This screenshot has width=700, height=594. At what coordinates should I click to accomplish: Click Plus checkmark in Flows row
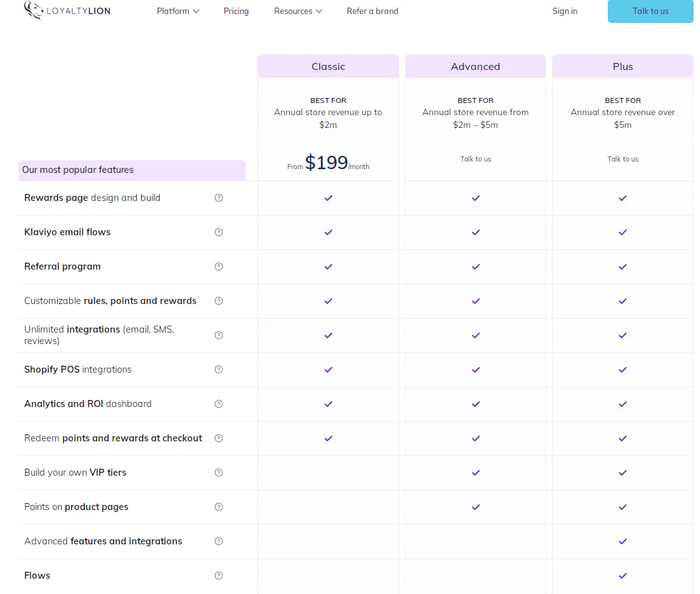click(623, 576)
